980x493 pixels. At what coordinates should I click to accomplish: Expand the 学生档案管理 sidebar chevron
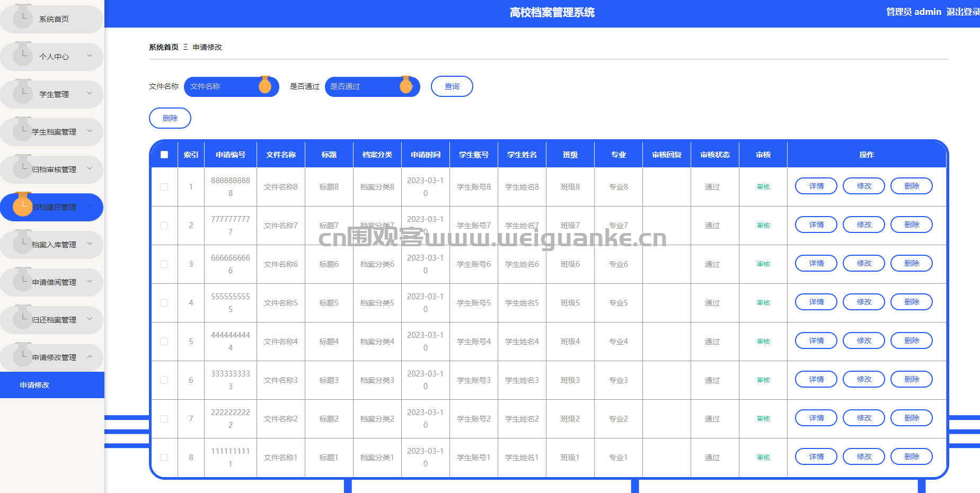[x=90, y=131]
